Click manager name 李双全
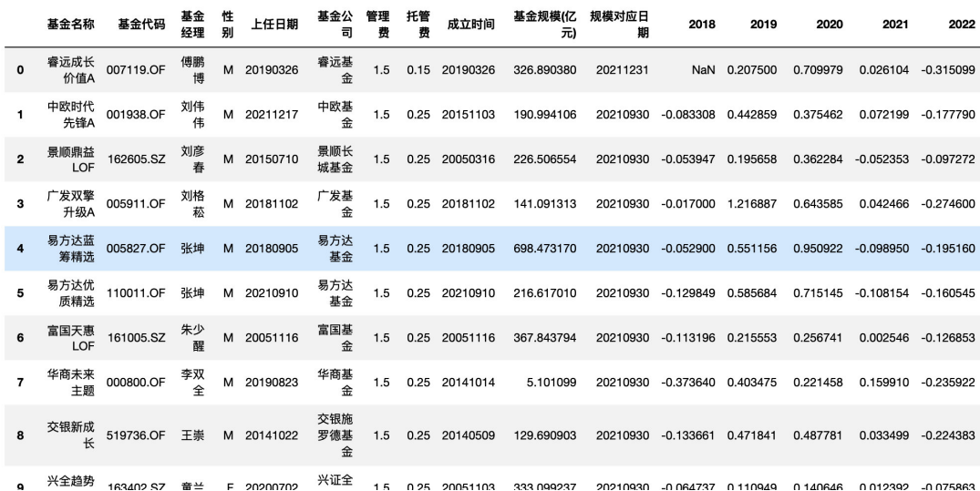The height and width of the screenshot is (491, 980). pyautogui.click(x=192, y=382)
